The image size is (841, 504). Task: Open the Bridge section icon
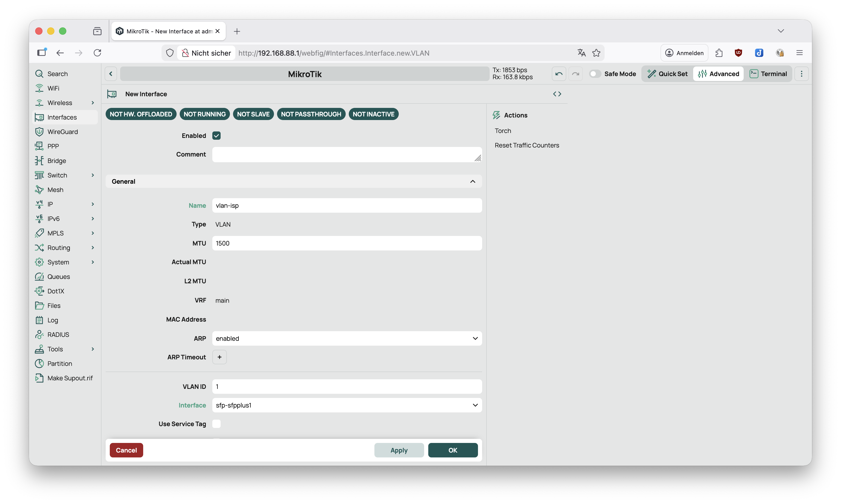[x=39, y=161]
